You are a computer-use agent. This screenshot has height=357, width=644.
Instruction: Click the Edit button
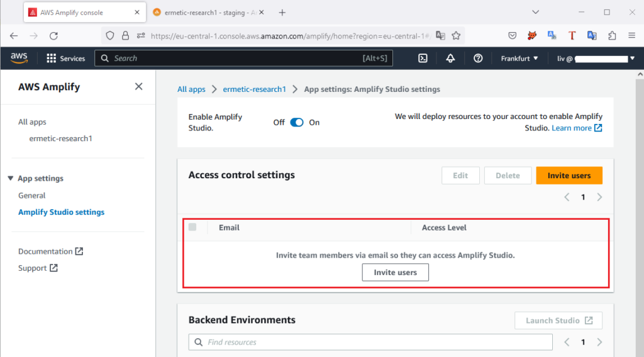[460, 176]
